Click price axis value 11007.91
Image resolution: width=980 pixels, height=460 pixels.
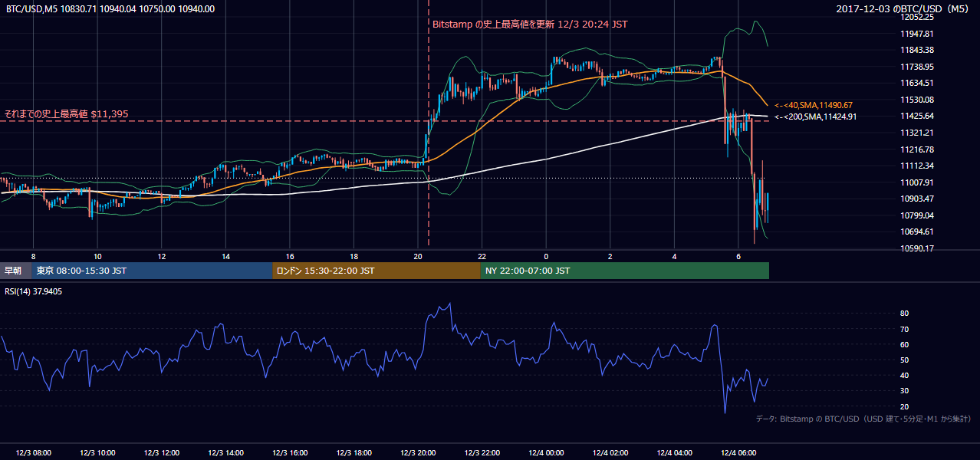916,182
